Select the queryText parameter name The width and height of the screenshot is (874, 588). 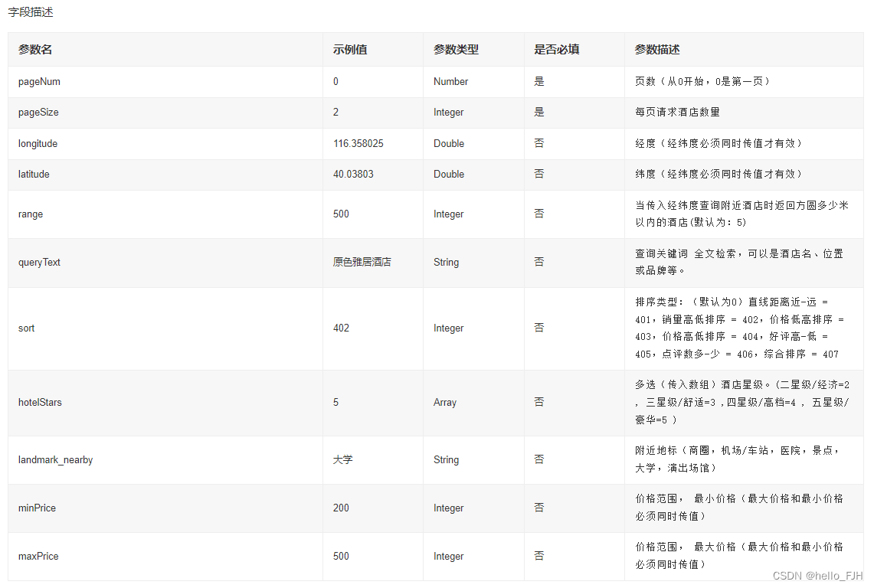click(x=39, y=263)
